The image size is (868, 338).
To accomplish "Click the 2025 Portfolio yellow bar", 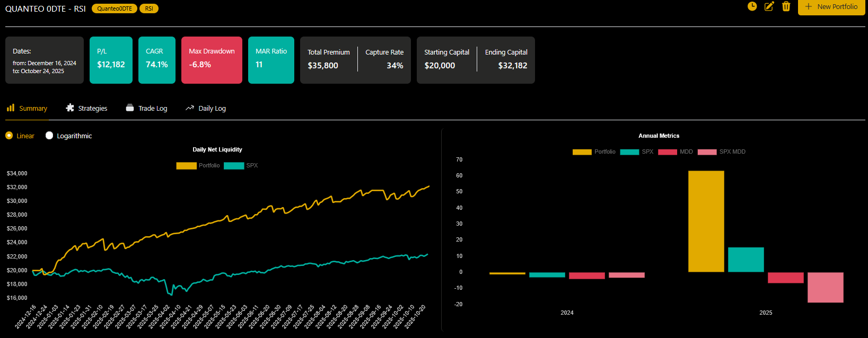I will 706,221.
